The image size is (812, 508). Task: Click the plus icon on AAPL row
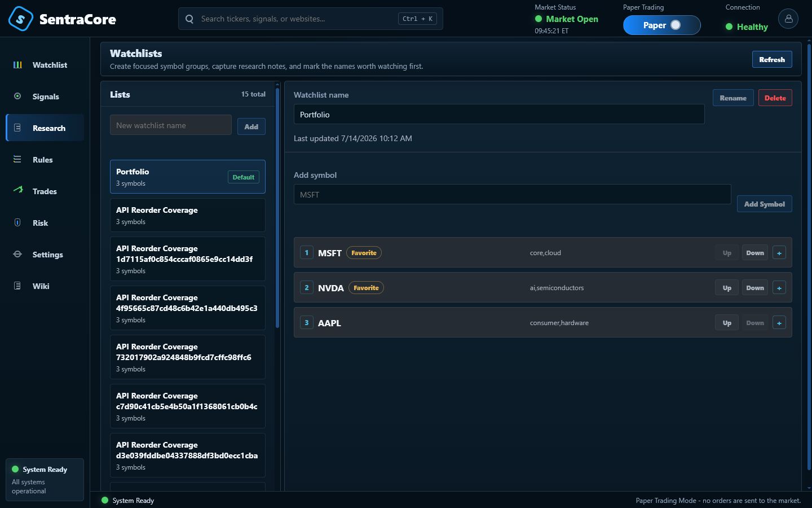(x=779, y=323)
